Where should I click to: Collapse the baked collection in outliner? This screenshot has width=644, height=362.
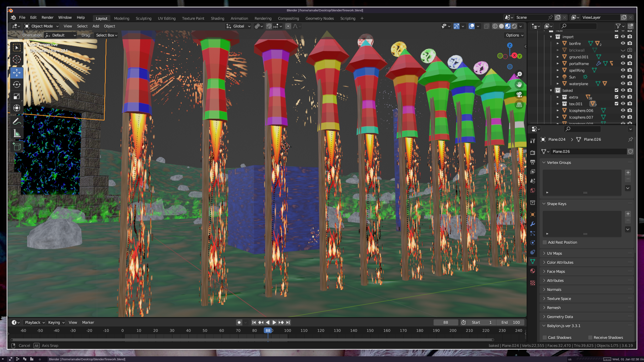pyautogui.click(x=551, y=90)
